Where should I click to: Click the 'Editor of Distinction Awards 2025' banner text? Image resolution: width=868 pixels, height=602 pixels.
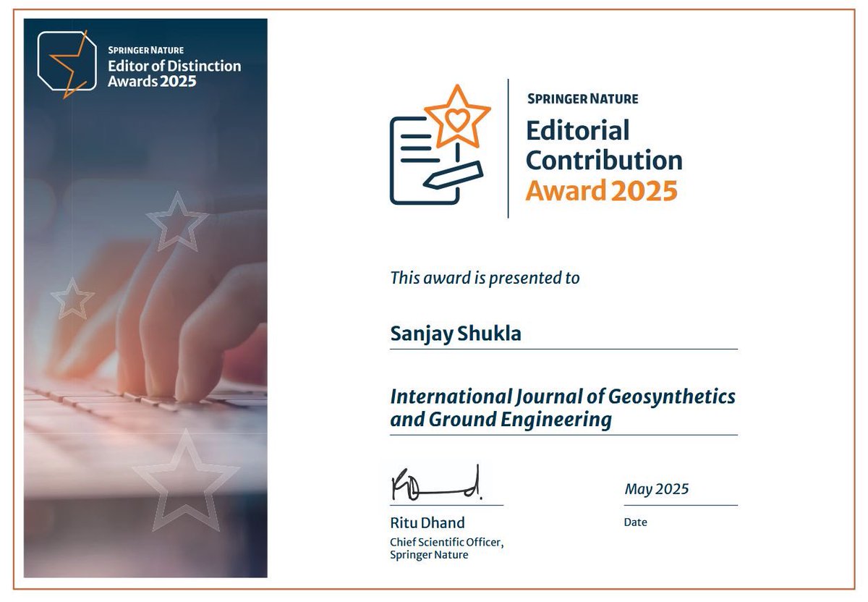pos(174,73)
